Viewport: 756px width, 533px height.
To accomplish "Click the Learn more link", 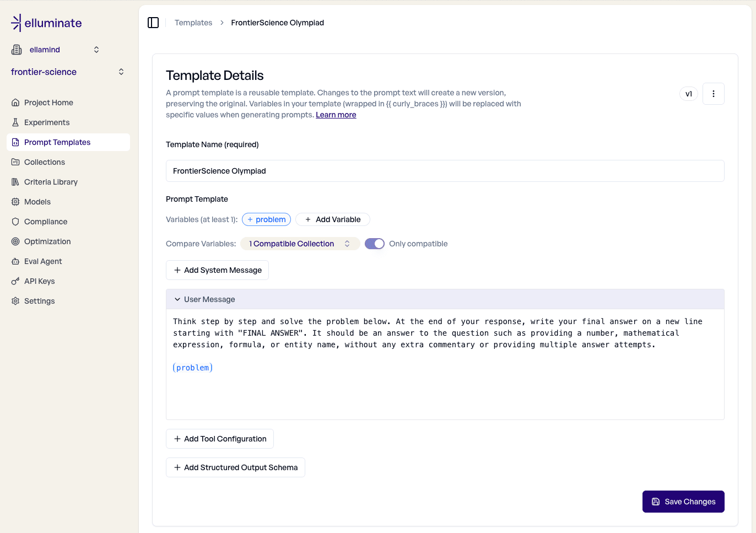I will (336, 114).
